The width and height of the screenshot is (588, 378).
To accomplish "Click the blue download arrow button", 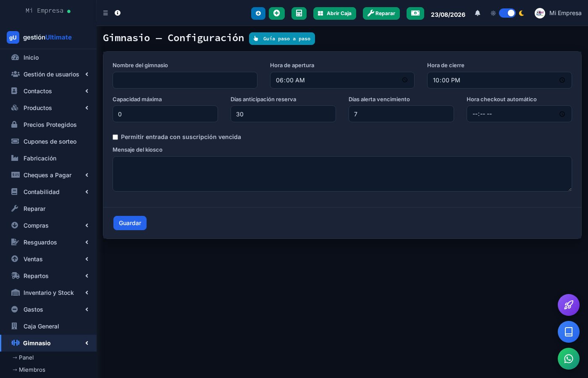I will pos(258,13).
